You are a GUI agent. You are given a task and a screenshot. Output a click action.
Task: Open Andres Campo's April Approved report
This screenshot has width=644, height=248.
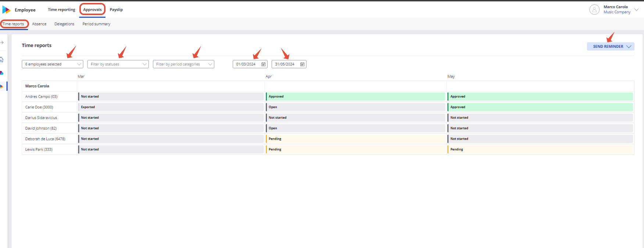point(355,97)
